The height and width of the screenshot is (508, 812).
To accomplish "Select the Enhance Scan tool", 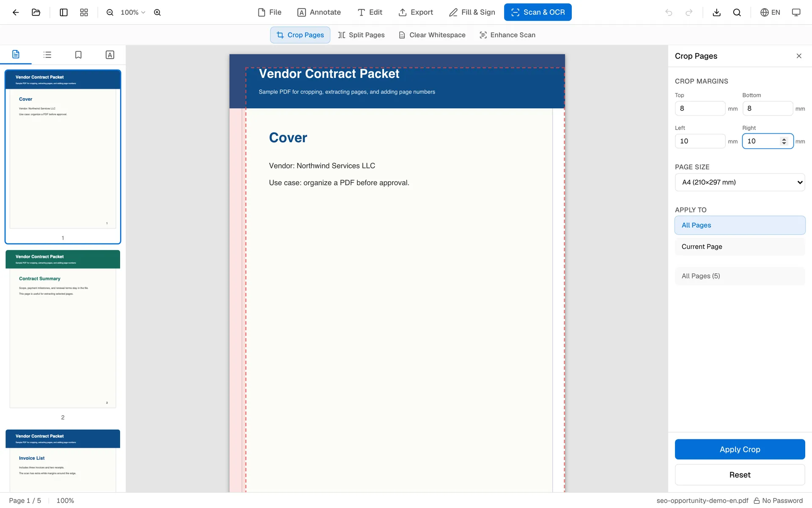I will (x=507, y=35).
